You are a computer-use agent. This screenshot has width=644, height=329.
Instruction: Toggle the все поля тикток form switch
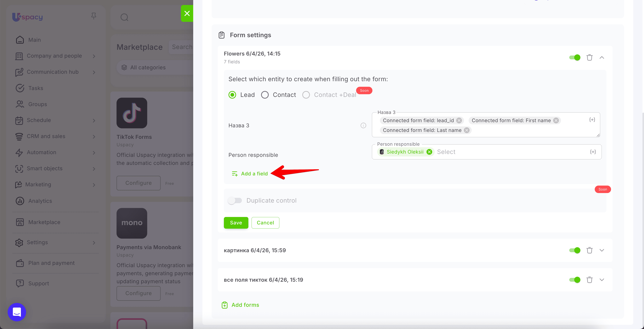point(575,280)
